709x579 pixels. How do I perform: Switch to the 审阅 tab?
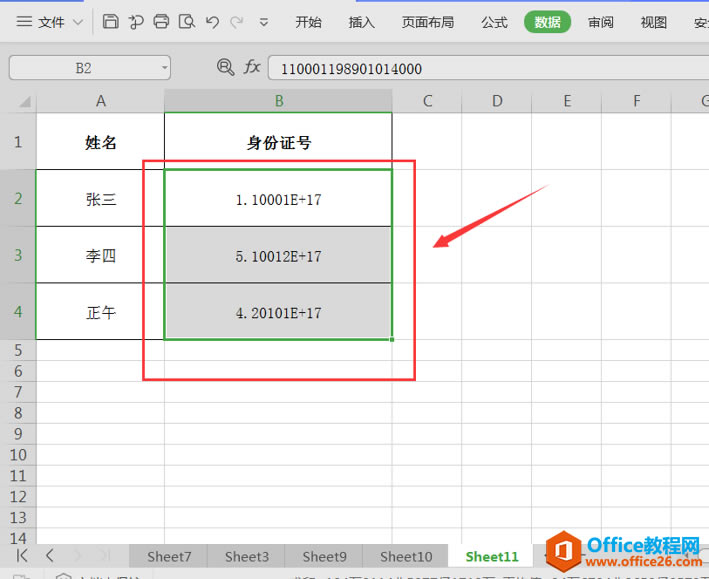click(x=600, y=22)
